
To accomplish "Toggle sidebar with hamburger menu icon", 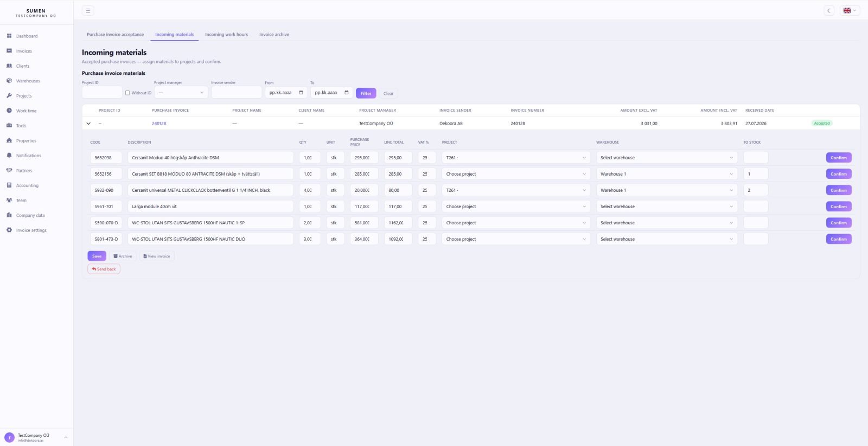I will pyautogui.click(x=88, y=10).
